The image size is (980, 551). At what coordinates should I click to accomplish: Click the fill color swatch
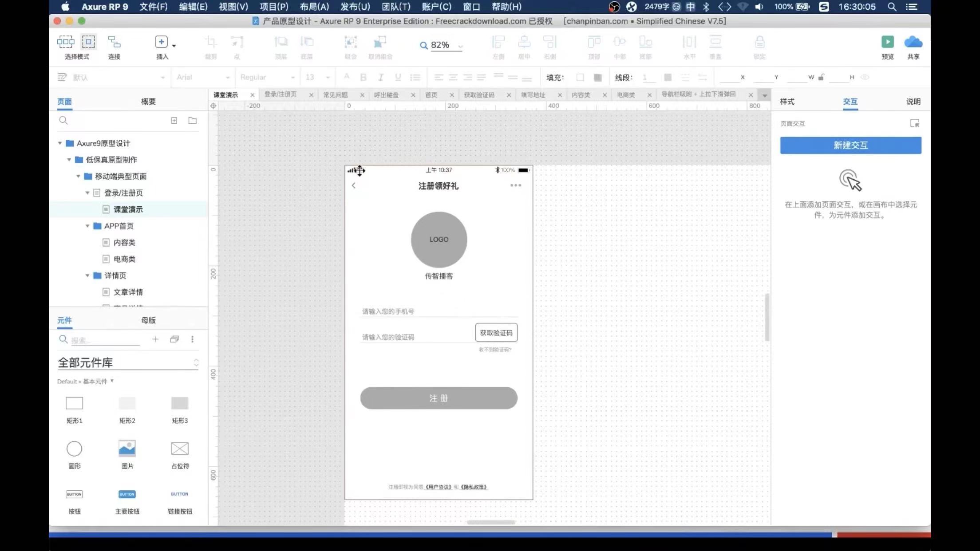tap(580, 77)
